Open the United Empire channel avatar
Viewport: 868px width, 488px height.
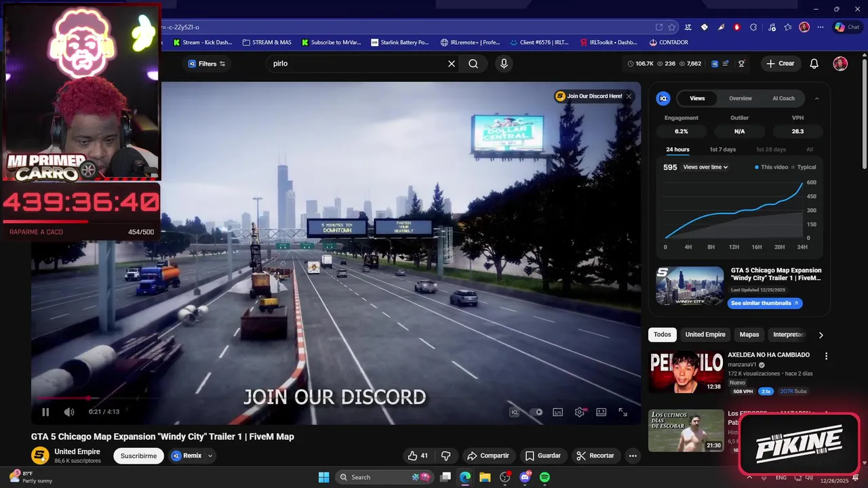41,455
